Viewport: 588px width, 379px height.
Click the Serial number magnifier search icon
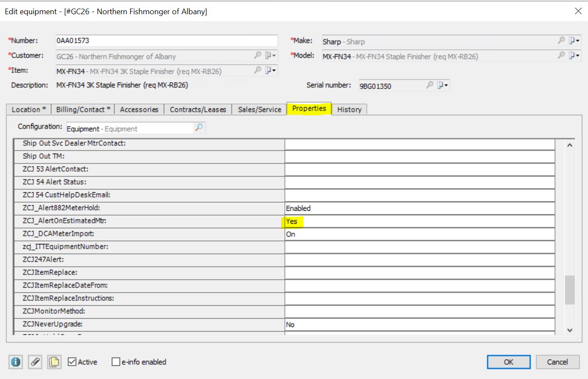pyautogui.click(x=429, y=85)
